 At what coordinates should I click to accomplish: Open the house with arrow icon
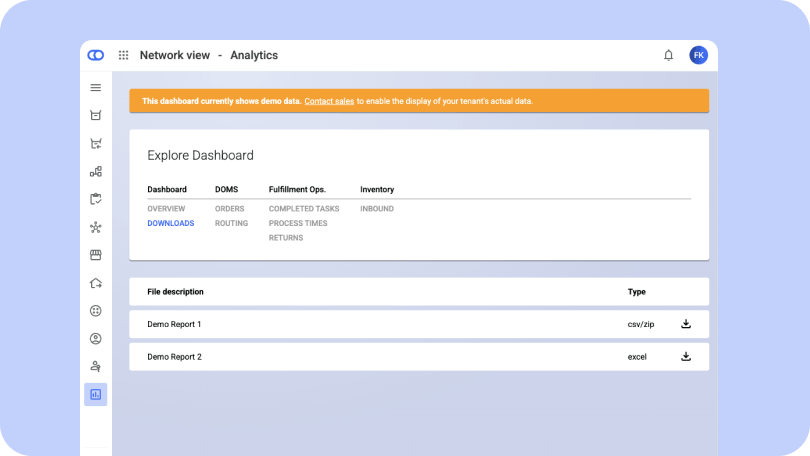[96, 283]
